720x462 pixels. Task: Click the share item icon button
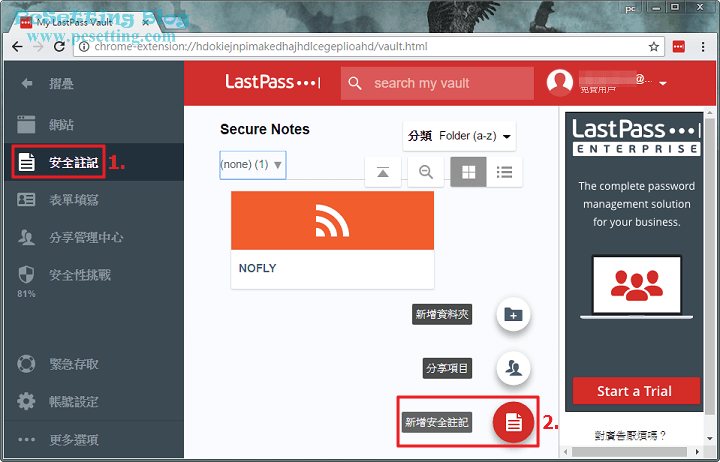coord(513,368)
